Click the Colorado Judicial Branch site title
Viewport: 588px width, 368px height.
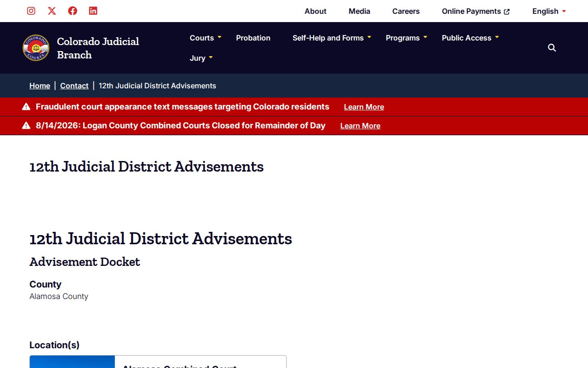point(98,48)
